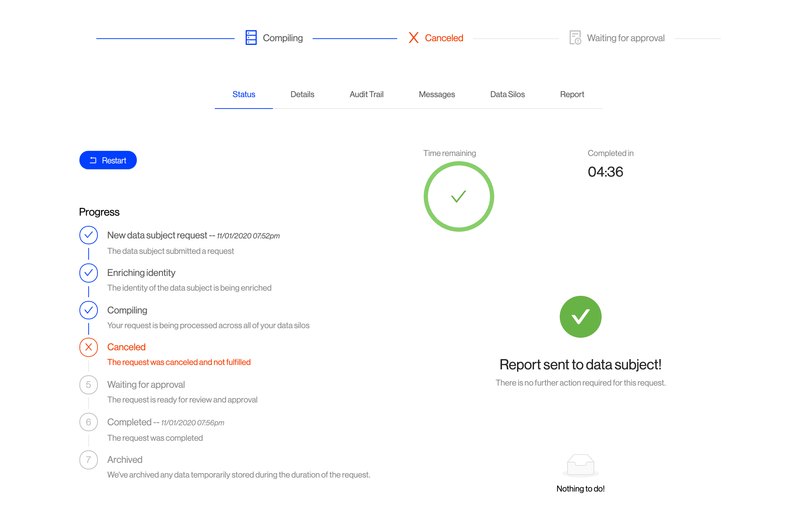Click the red X circle beside Canceled step
The image size is (812, 532).
pyautogui.click(x=89, y=347)
